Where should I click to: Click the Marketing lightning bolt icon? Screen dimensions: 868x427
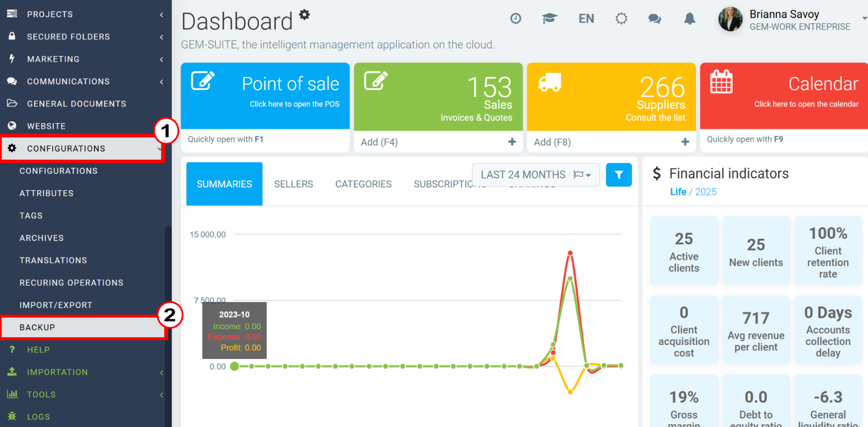12,59
